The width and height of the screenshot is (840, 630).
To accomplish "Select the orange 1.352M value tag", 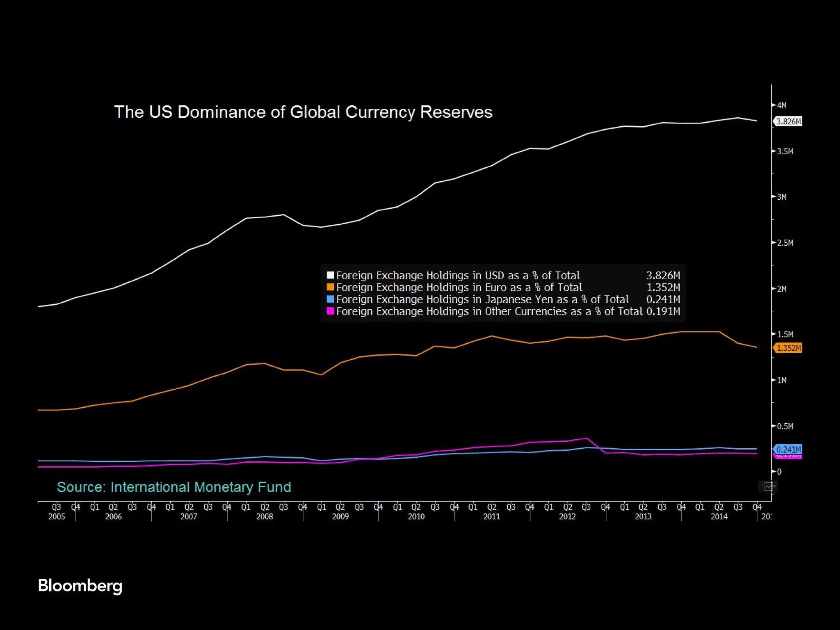I will (x=788, y=348).
